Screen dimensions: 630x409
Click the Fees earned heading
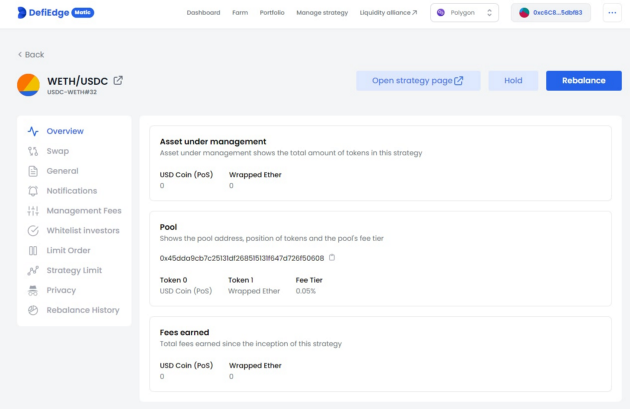point(184,332)
